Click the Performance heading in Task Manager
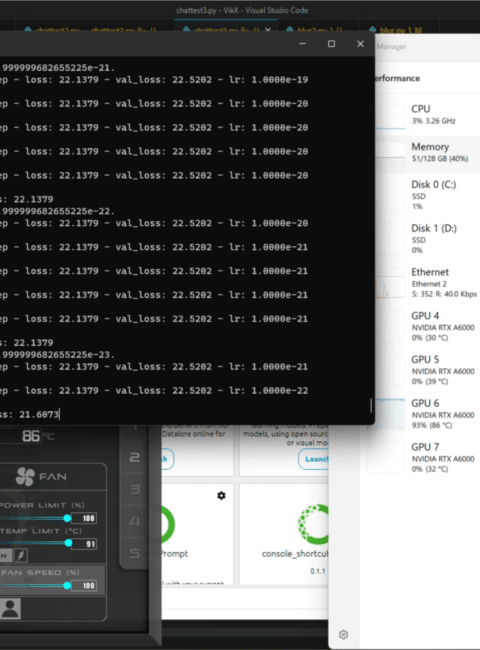Screen dimensions: 480x650 click(x=397, y=78)
